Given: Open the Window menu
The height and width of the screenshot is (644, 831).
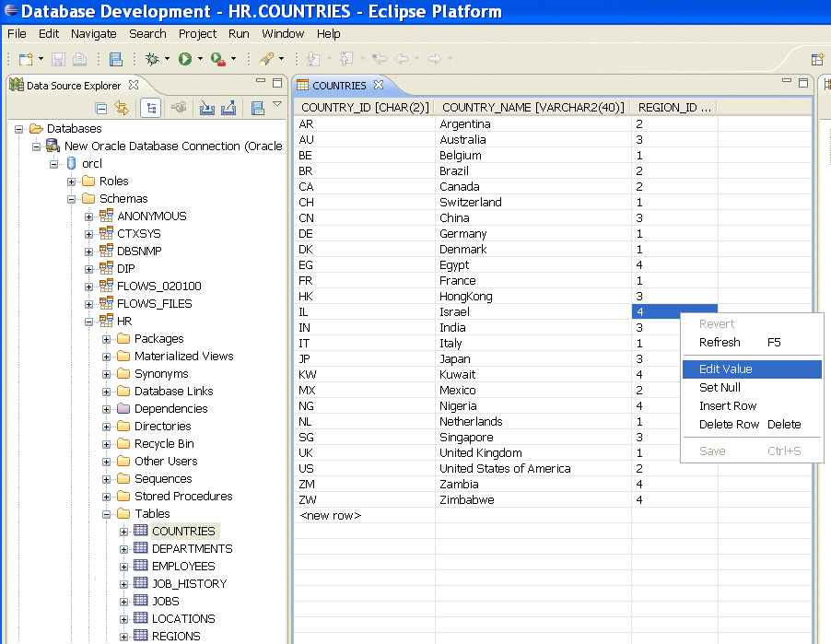Looking at the screenshot, I should 283,33.
